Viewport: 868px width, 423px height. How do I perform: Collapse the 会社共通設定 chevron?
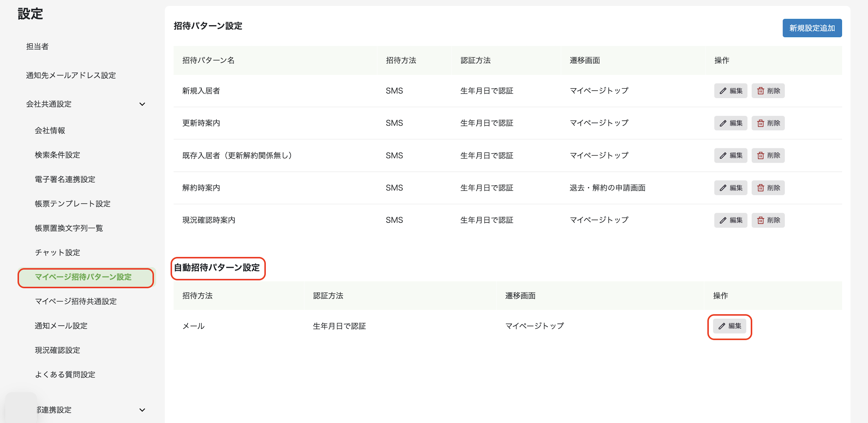coord(142,104)
